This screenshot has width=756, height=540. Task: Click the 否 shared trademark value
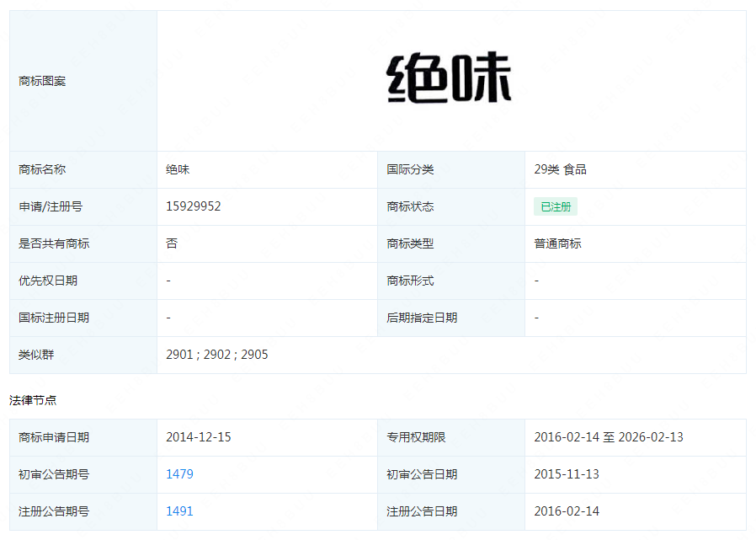[x=172, y=243]
